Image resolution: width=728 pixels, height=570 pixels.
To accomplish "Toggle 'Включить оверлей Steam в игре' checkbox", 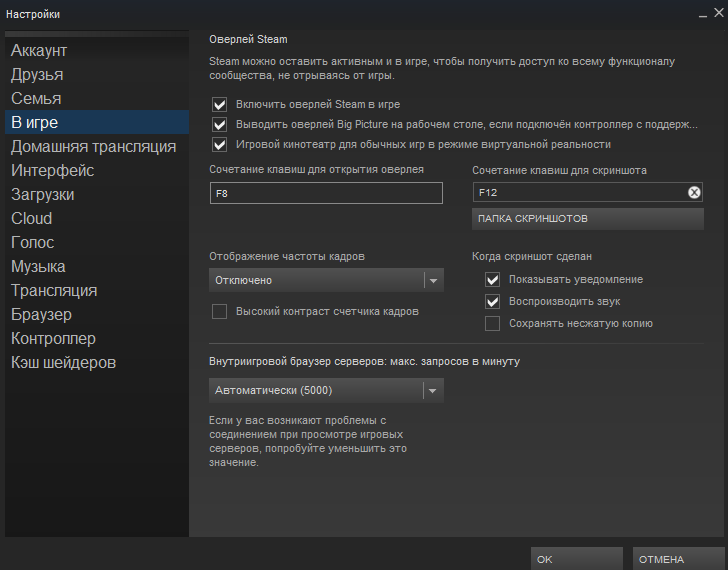I will pos(219,104).
